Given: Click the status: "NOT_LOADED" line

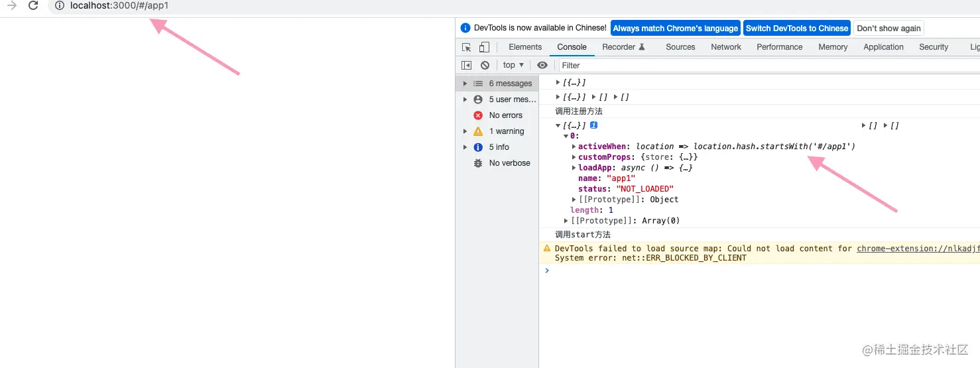Looking at the screenshot, I should coord(625,189).
